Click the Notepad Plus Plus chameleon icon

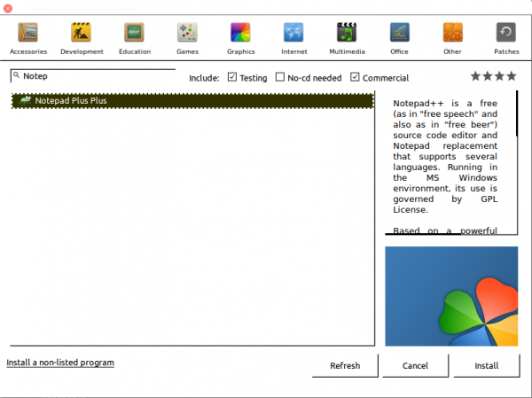(x=25, y=100)
